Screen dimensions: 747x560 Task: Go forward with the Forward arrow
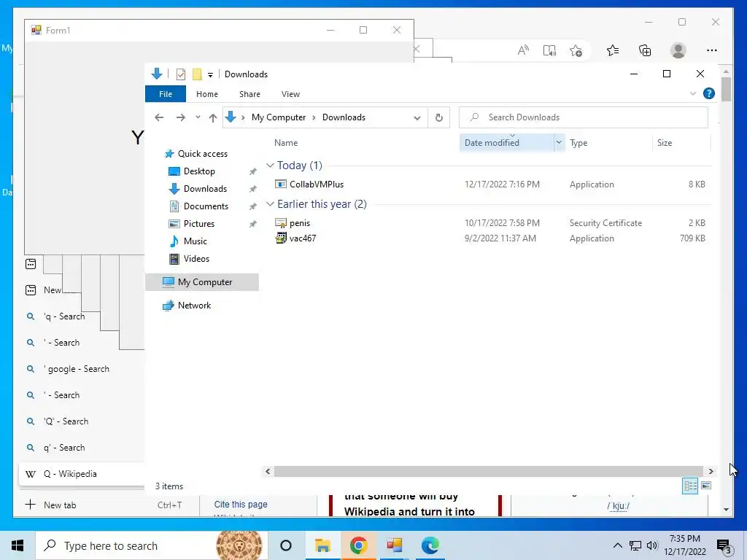click(181, 117)
